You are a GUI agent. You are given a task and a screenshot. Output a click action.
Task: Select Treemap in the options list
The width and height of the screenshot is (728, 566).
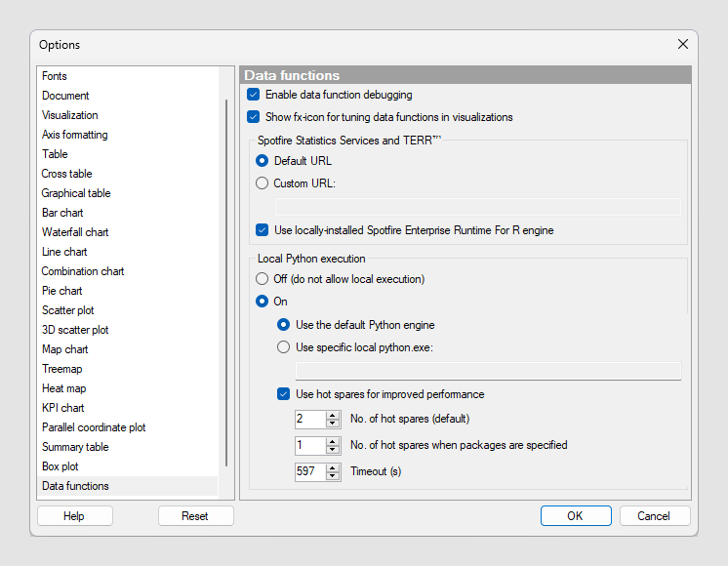(127, 369)
